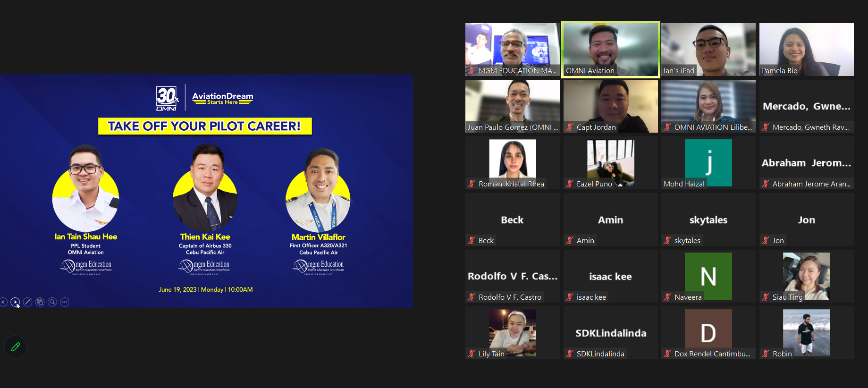
Task: Click muted mic icon beside Rodolfo V F. Castro
Action: (472, 297)
